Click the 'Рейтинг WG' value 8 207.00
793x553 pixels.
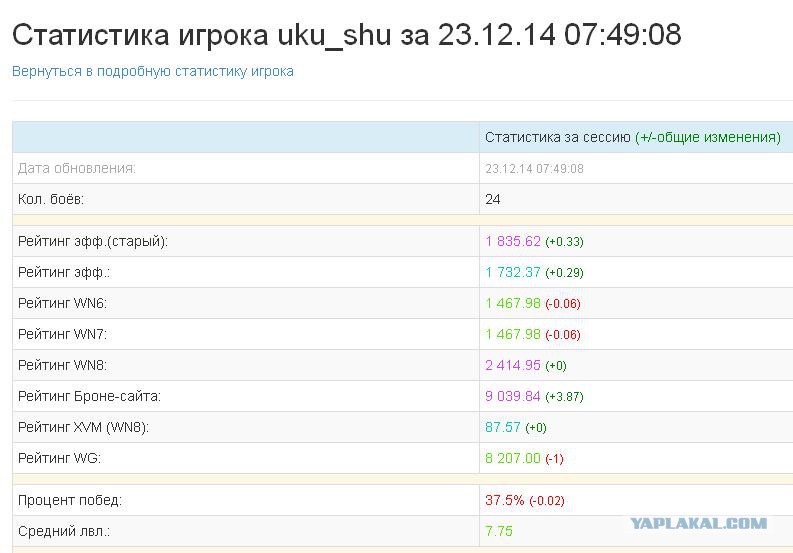coord(513,458)
